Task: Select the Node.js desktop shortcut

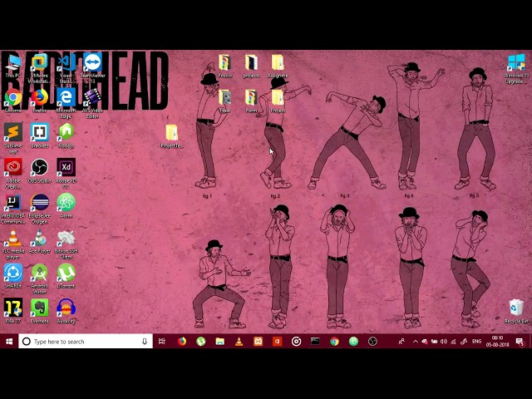Action: [66, 135]
